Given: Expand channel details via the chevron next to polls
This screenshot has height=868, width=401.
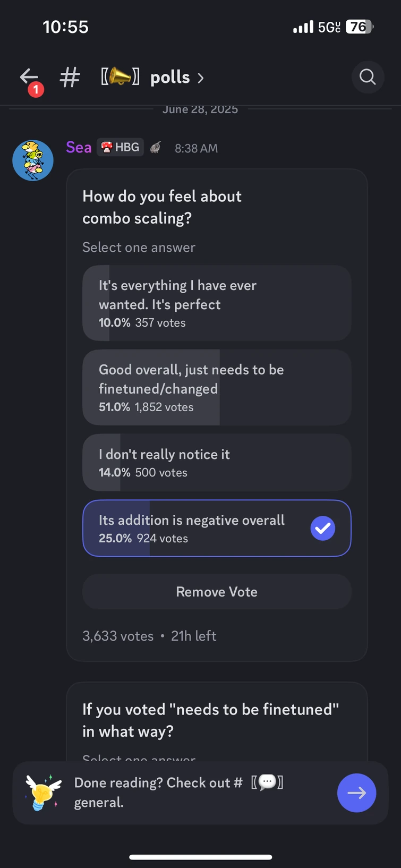Looking at the screenshot, I should click(x=201, y=78).
